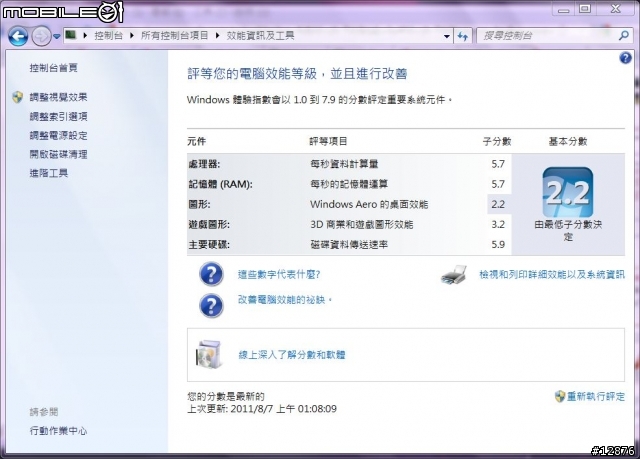Open 改善電腦效能的祕訣 link
Screen dimensions: 640x459
pyautogui.click(x=284, y=300)
